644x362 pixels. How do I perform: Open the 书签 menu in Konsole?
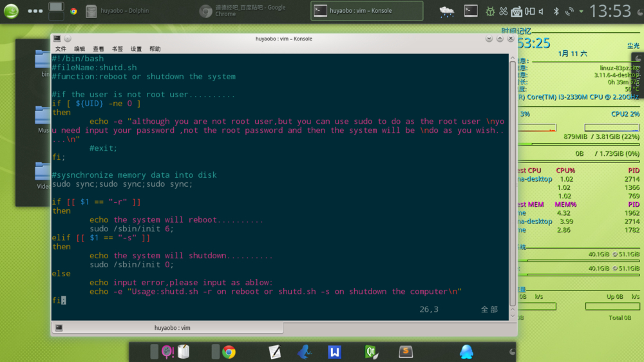point(117,49)
